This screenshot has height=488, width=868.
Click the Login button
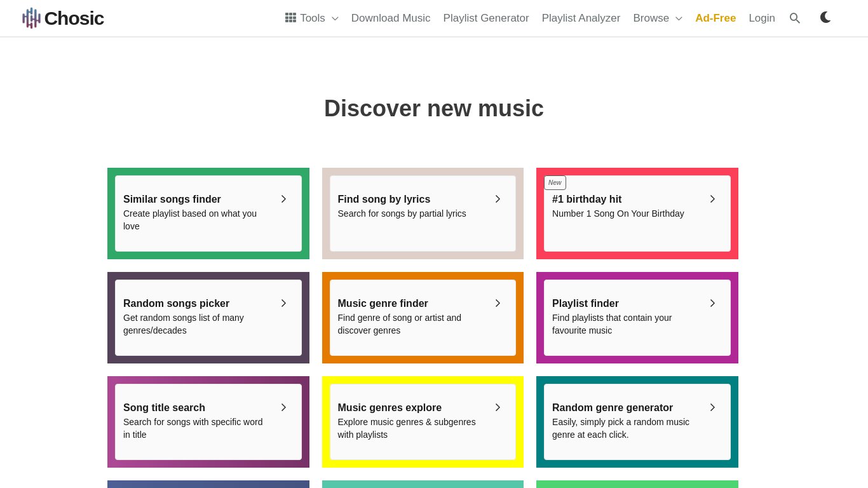tap(761, 18)
